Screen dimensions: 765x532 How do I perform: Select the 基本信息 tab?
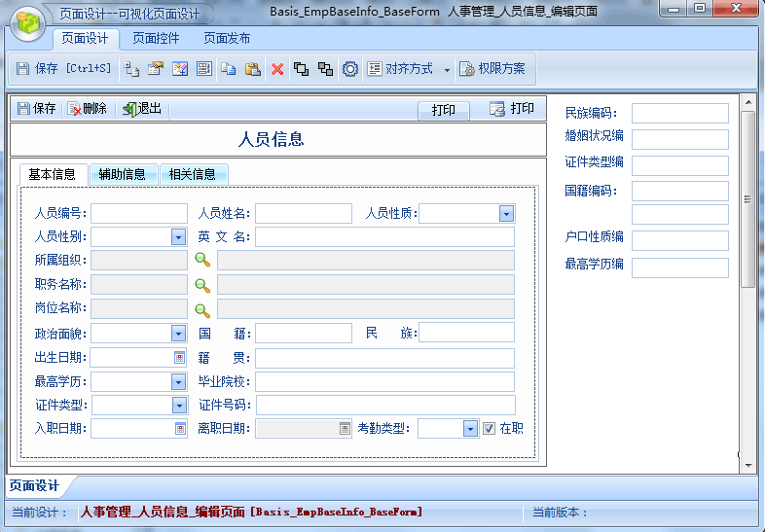pyautogui.click(x=53, y=174)
